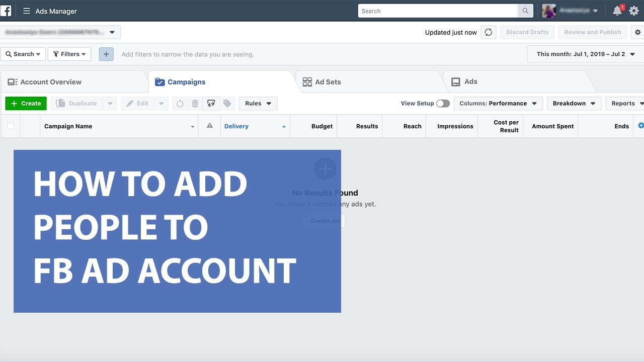Open the date range This month dropdown

585,54
